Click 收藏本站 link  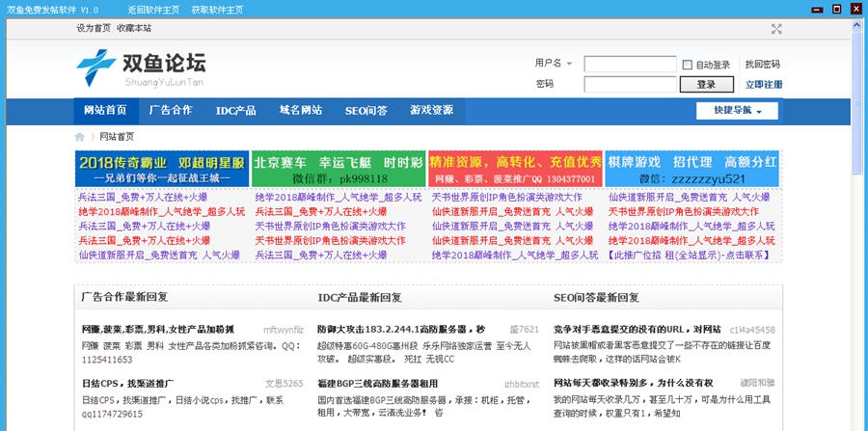pyautogui.click(x=133, y=28)
